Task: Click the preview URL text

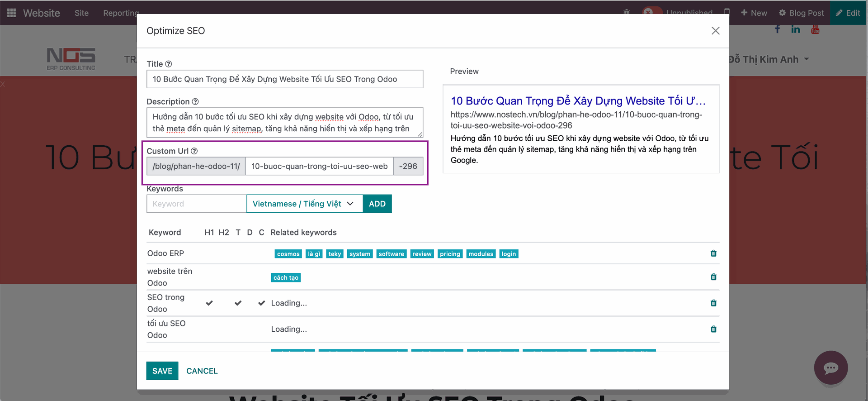Action: pos(576,120)
